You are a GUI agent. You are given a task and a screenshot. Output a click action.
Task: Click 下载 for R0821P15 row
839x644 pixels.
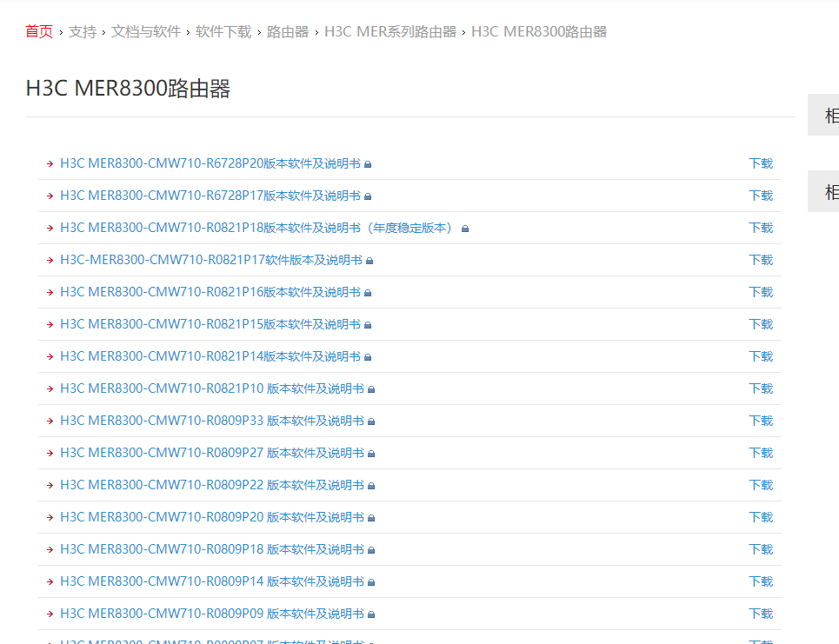[x=761, y=324]
